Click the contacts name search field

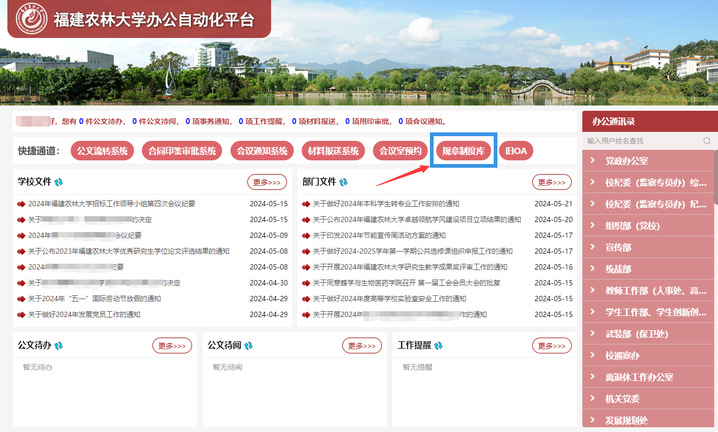pos(640,141)
